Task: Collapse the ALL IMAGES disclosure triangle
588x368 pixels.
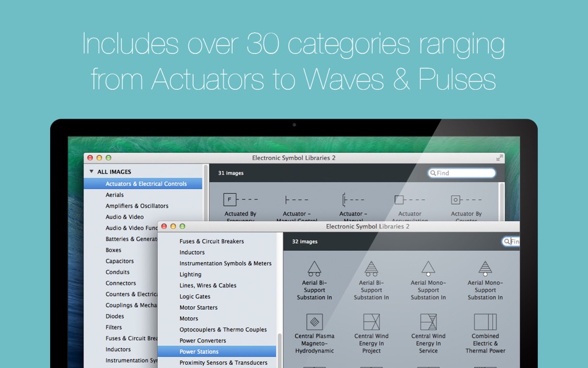Action: 91,172
